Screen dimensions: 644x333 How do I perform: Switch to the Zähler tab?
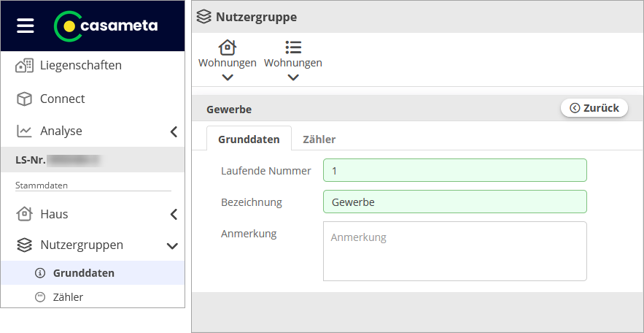[x=319, y=139]
